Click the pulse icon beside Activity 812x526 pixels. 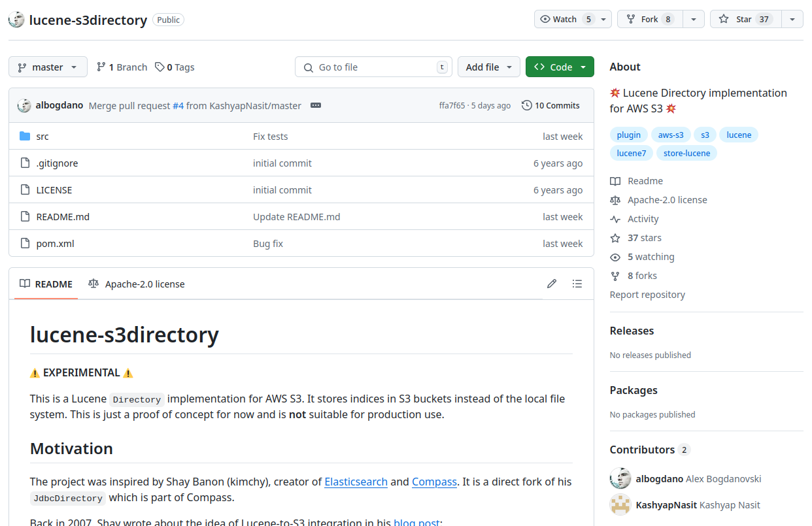coord(615,219)
